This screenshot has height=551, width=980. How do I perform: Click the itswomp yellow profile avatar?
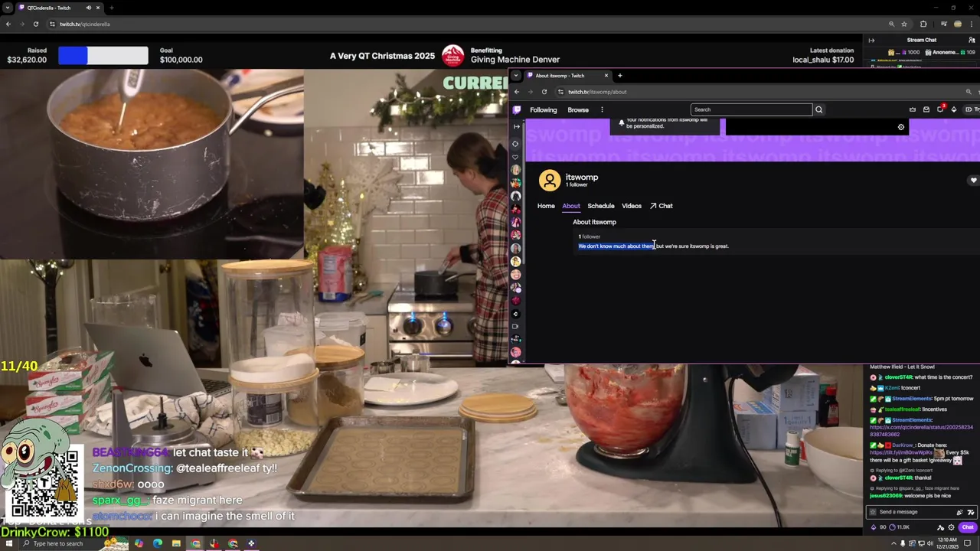click(550, 181)
